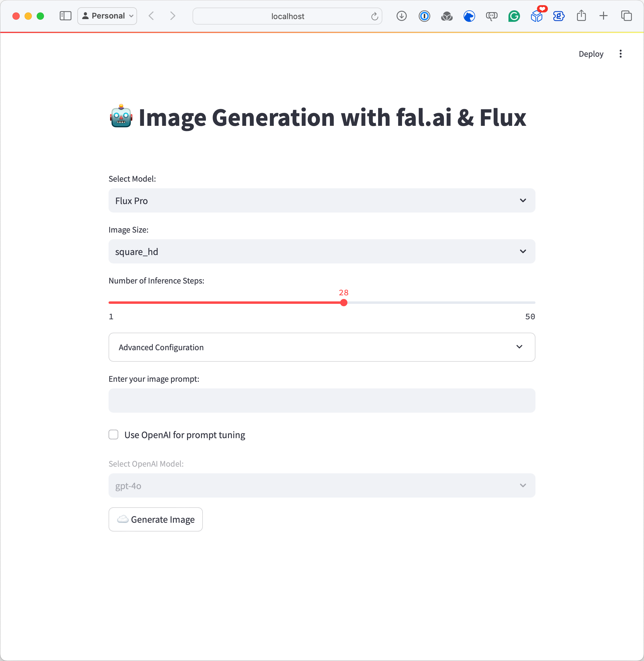The width and height of the screenshot is (644, 661).
Task: Click the inference steps slider handle at 28
Action: (x=344, y=302)
